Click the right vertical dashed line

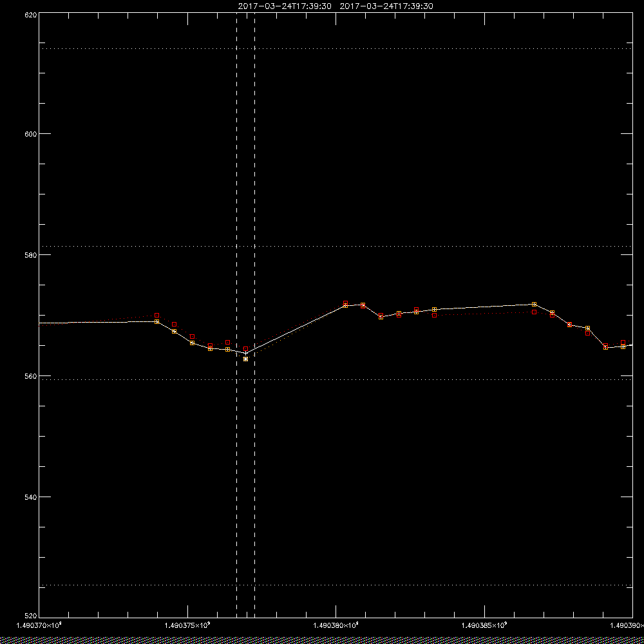(254, 314)
